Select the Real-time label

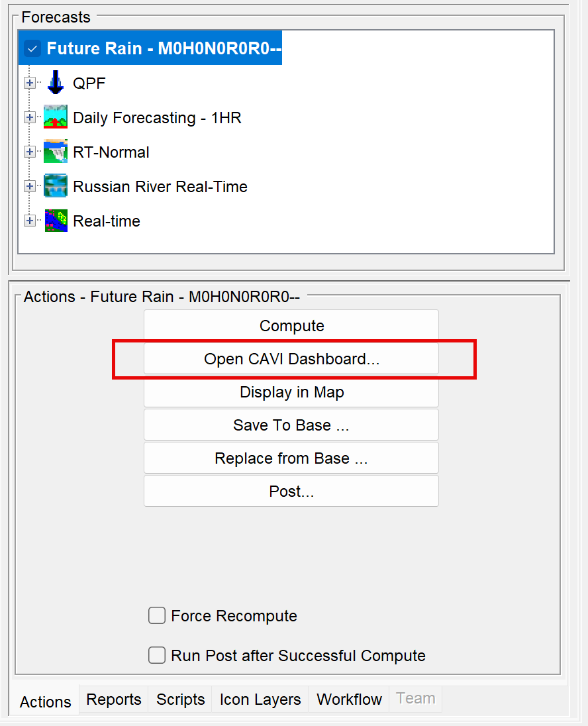click(107, 221)
